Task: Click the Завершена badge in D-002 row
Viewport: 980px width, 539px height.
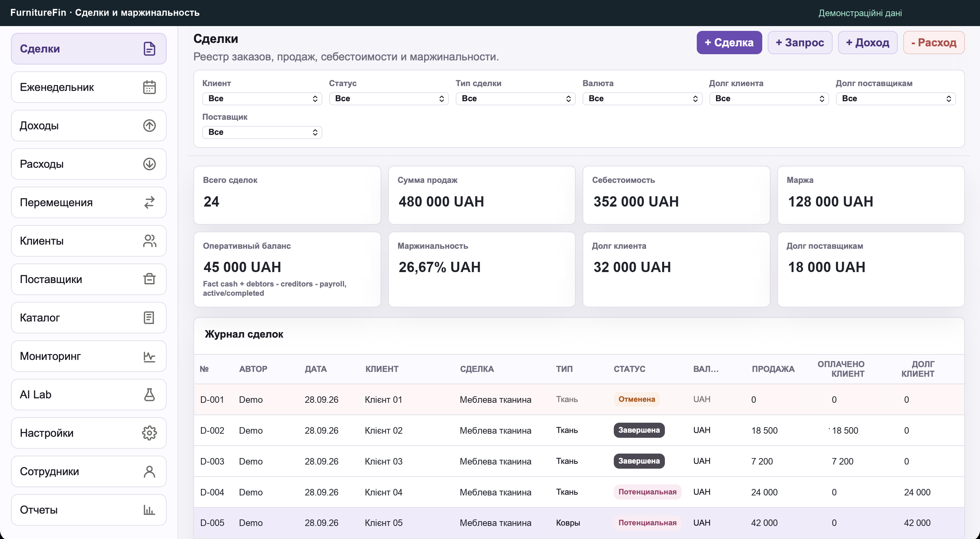Action: coord(639,430)
